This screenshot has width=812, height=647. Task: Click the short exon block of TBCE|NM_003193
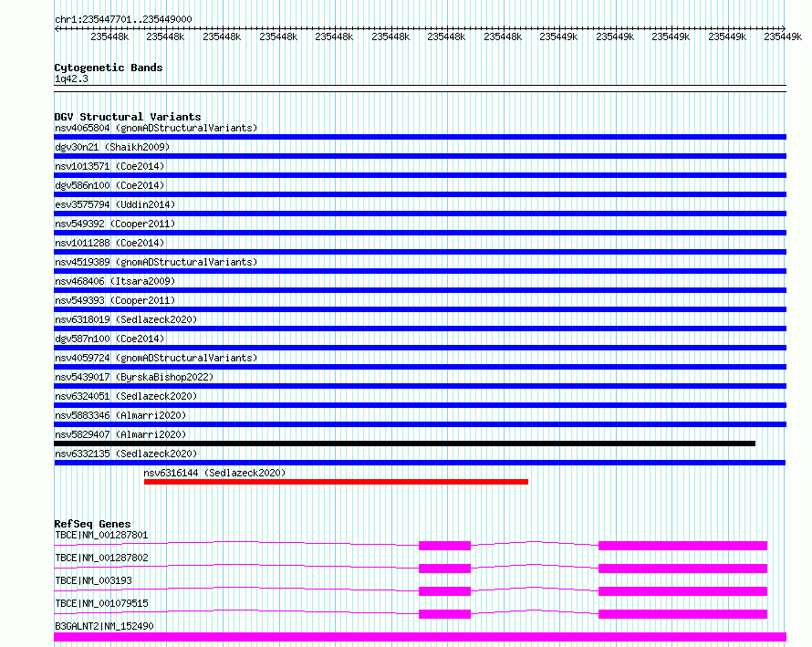point(445,591)
